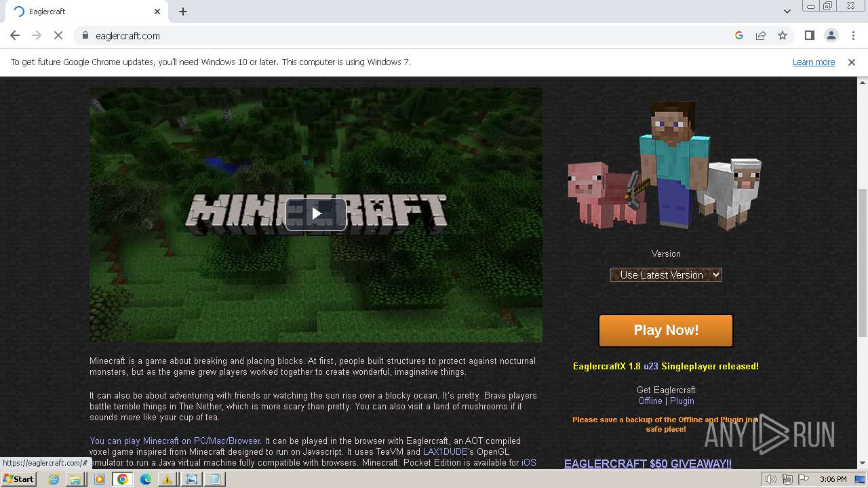Stop loading the page
The width and height of the screenshot is (868, 488).
coord(58,35)
